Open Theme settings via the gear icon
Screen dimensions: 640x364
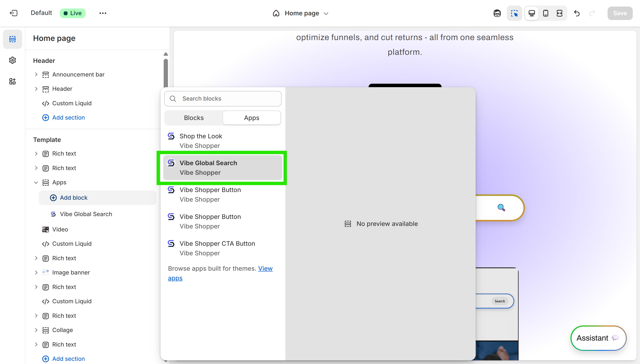pos(13,60)
